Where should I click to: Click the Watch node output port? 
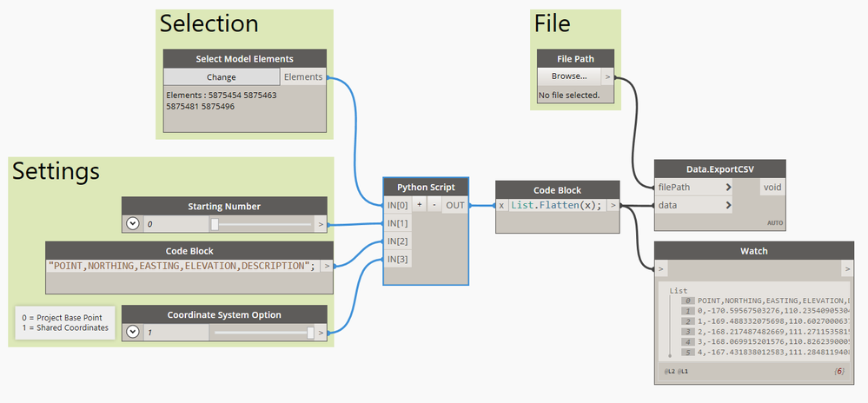[x=847, y=269]
